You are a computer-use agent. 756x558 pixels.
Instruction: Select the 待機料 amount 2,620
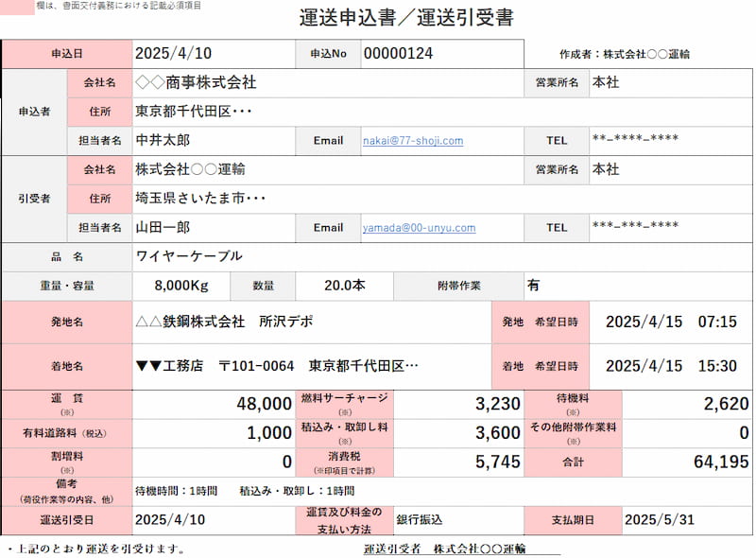726,404
